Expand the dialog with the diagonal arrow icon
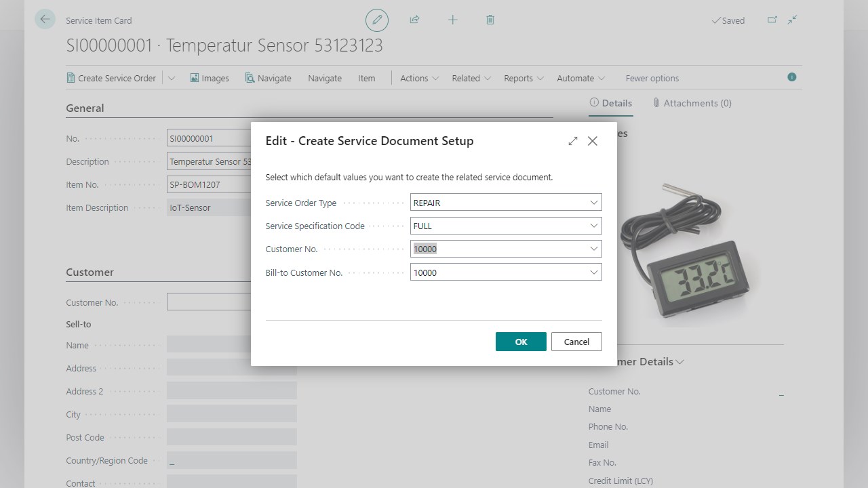The width and height of the screenshot is (868, 488). [573, 141]
